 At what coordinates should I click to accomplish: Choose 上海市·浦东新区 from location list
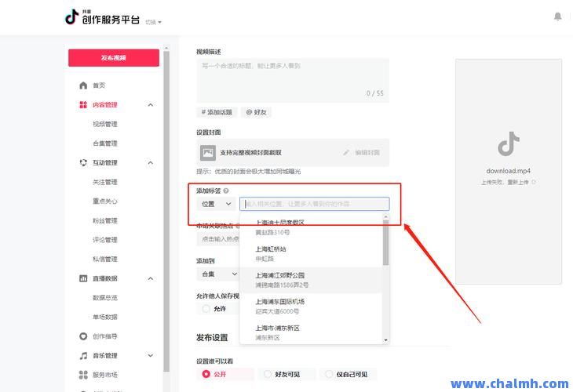(x=311, y=332)
